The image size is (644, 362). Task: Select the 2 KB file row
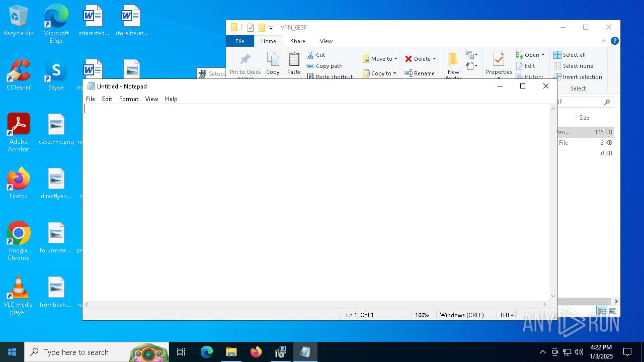(x=586, y=143)
